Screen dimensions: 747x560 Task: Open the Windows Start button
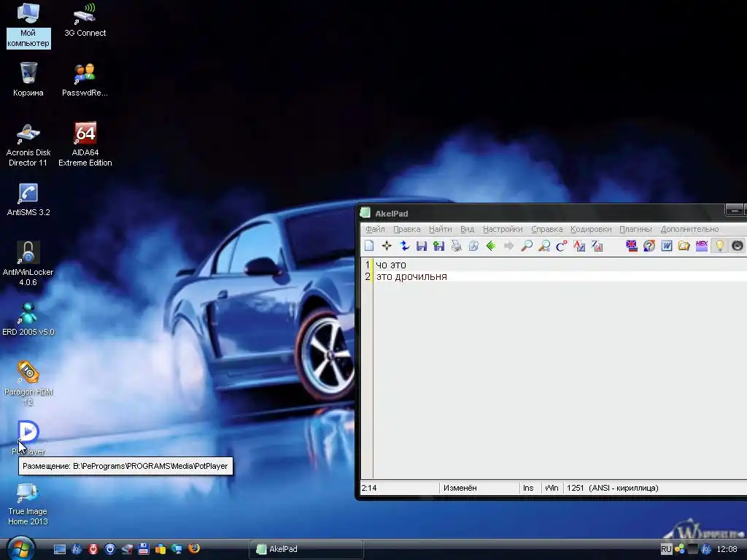click(x=20, y=548)
